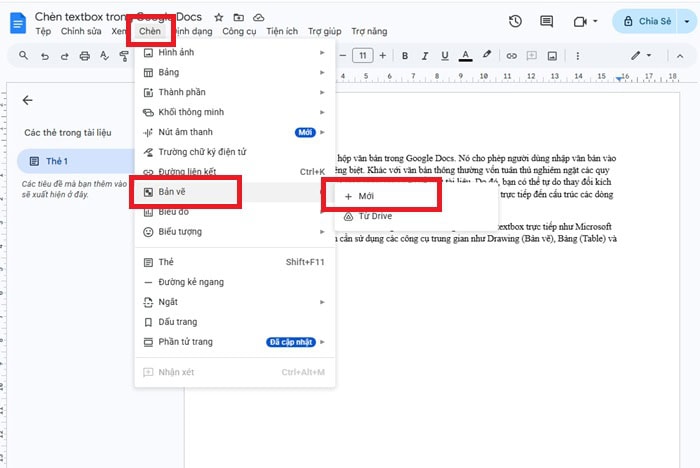Undo the last action
700x468 pixels.
pyautogui.click(x=45, y=56)
